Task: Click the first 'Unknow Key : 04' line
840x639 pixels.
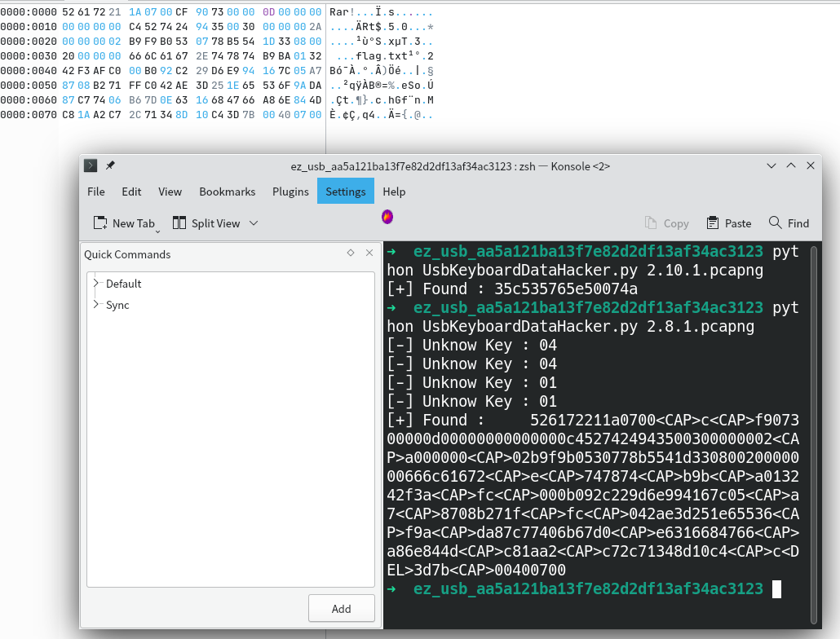Action: coord(472,346)
